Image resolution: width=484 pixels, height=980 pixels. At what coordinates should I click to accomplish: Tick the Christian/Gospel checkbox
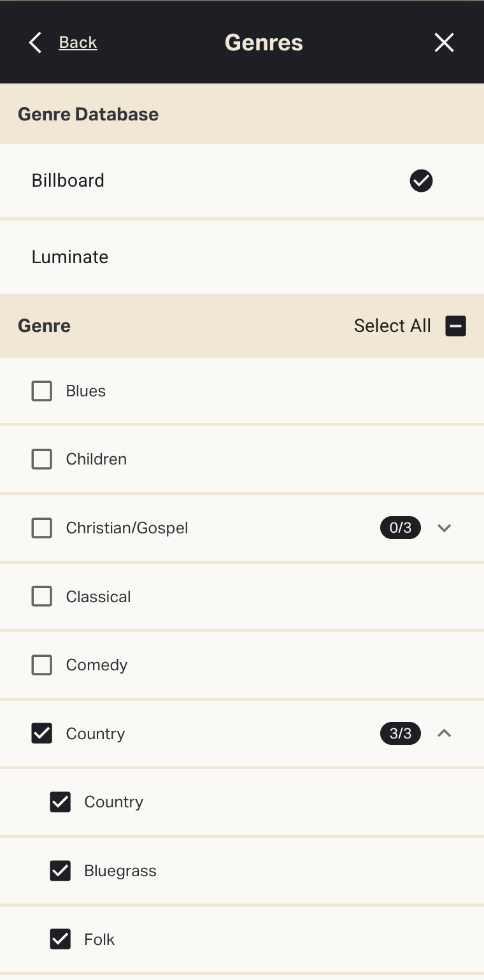click(42, 528)
